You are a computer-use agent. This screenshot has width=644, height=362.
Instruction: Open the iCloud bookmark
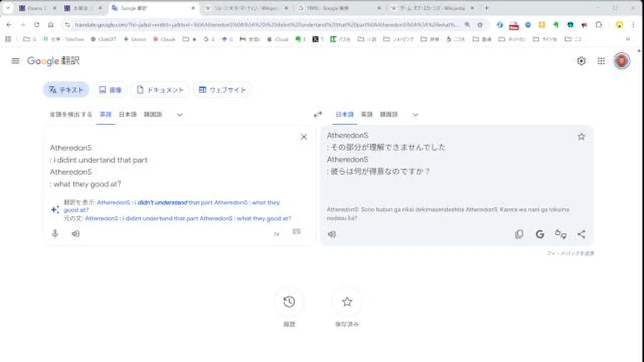pyautogui.click(x=277, y=39)
